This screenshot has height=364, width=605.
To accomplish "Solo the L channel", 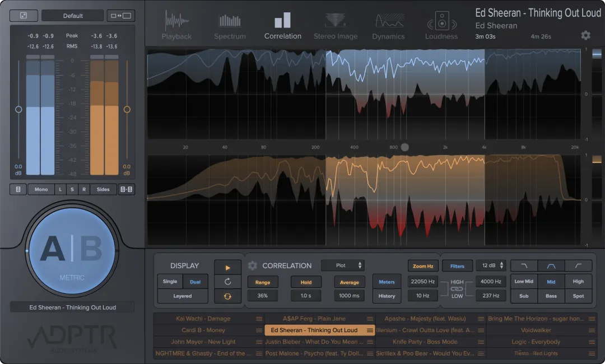I will pos(60,189).
